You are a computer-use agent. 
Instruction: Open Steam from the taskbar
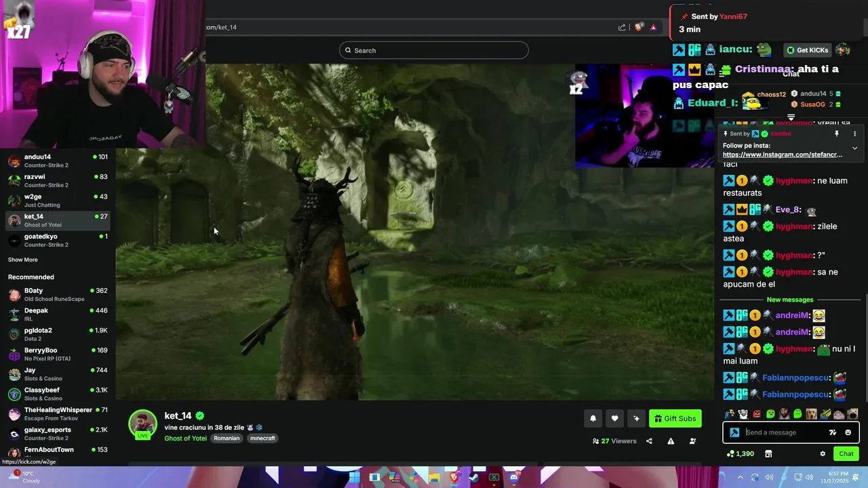click(x=474, y=477)
